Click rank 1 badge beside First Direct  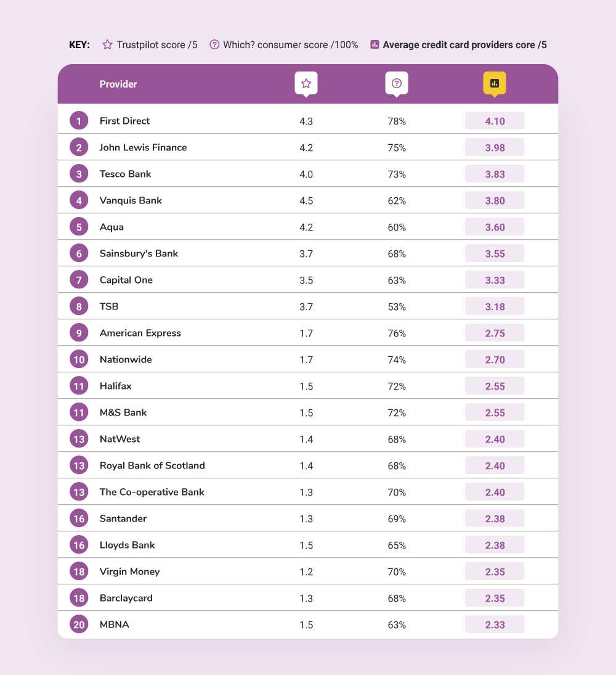click(x=79, y=121)
